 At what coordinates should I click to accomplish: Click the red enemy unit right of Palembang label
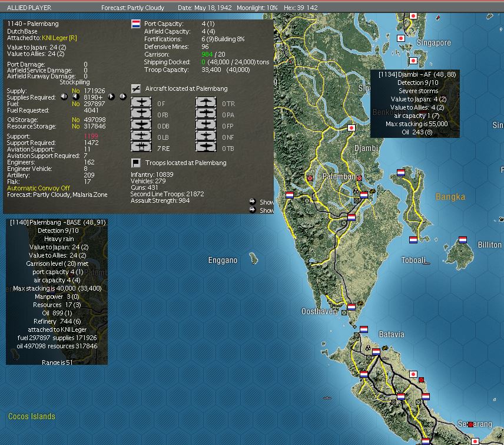[x=359, y=178]
